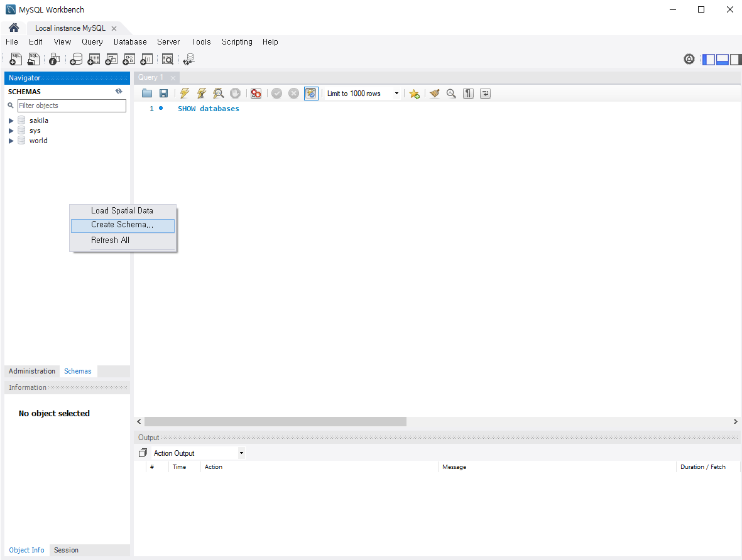Expand the sys schema
Image resolution: width=742 pixels, height=560 pixels.
tap(11, 131)
